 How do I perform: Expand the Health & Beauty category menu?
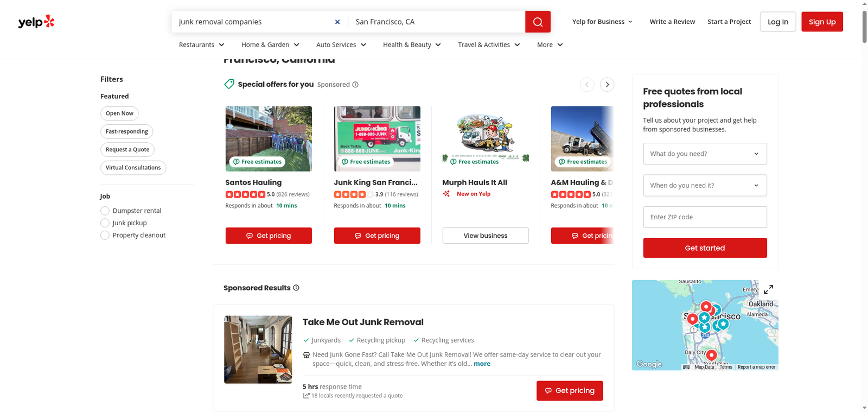pos(412,45)
